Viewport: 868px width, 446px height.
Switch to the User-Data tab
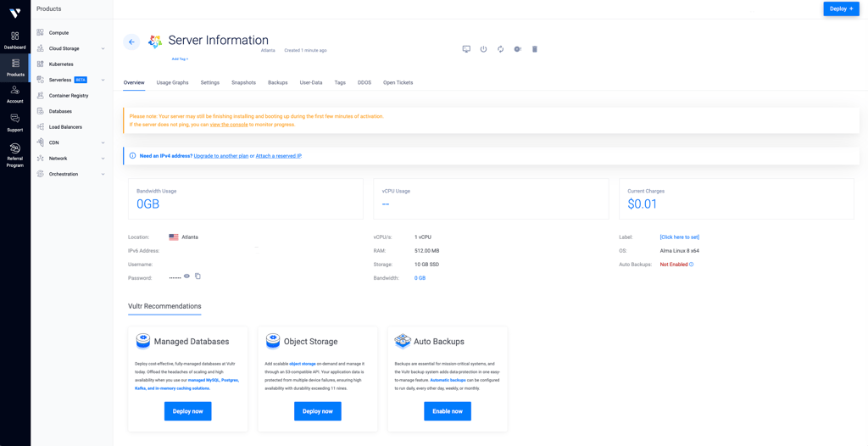(311, 82)
